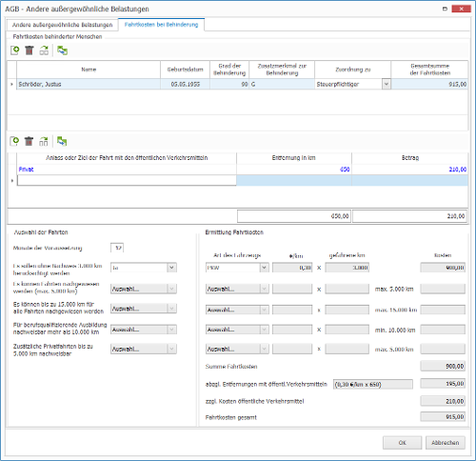Click row selector arrow beside Schröder
Screen dimensions: 476x461
pos(12,84)
